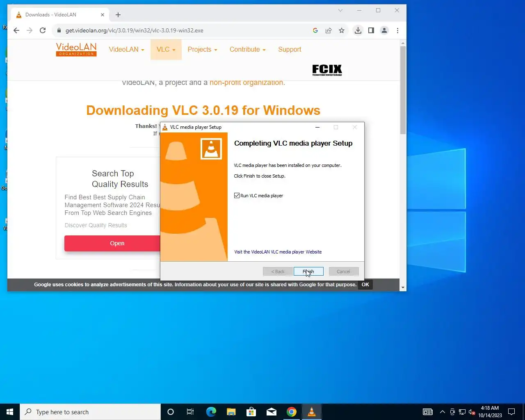
Task: Launch Microsoft Edge from taskbar
Action: click(211, 412)
